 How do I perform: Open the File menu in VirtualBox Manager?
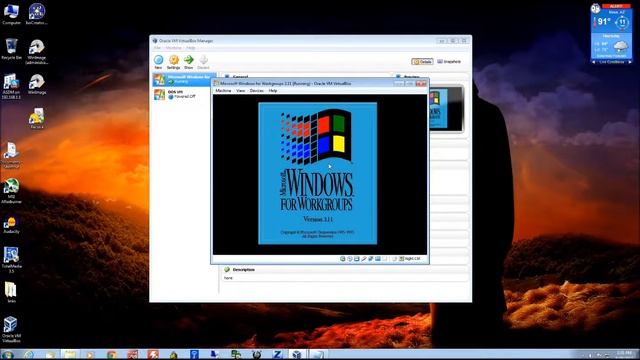coord(157,48)
